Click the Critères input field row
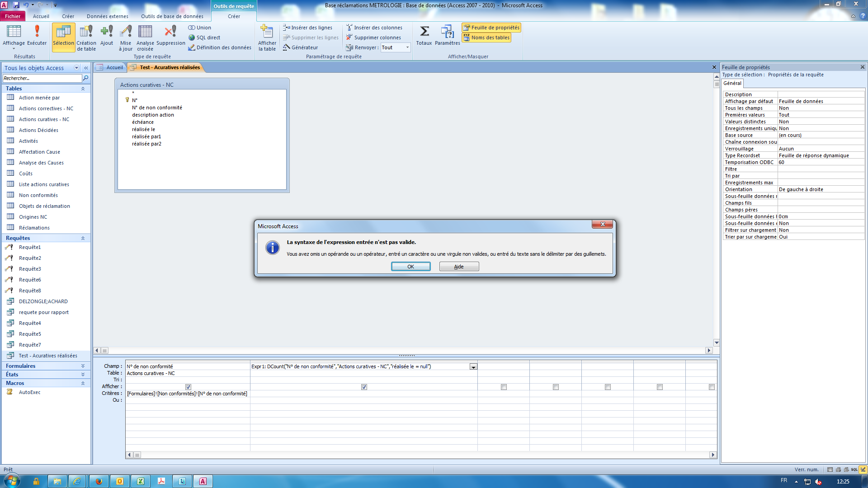Screen dimensions: 868x488 click(x=188, y=393)
